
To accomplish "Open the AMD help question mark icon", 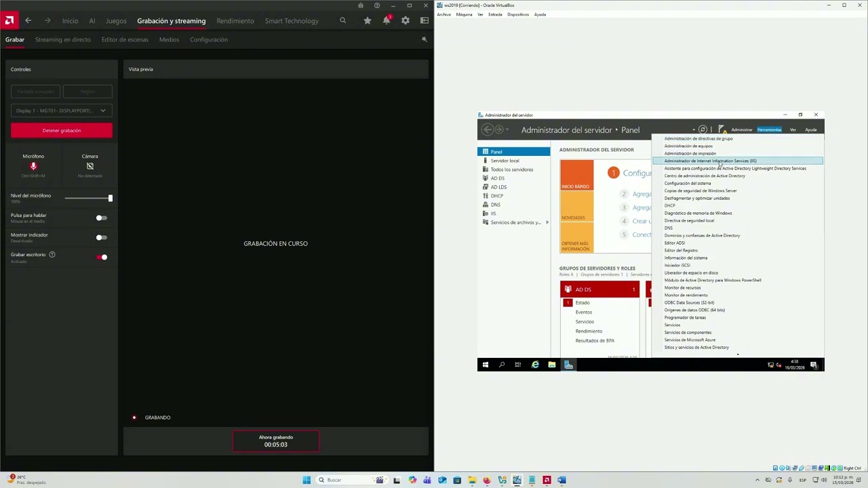I will click(x=377, y=5).
